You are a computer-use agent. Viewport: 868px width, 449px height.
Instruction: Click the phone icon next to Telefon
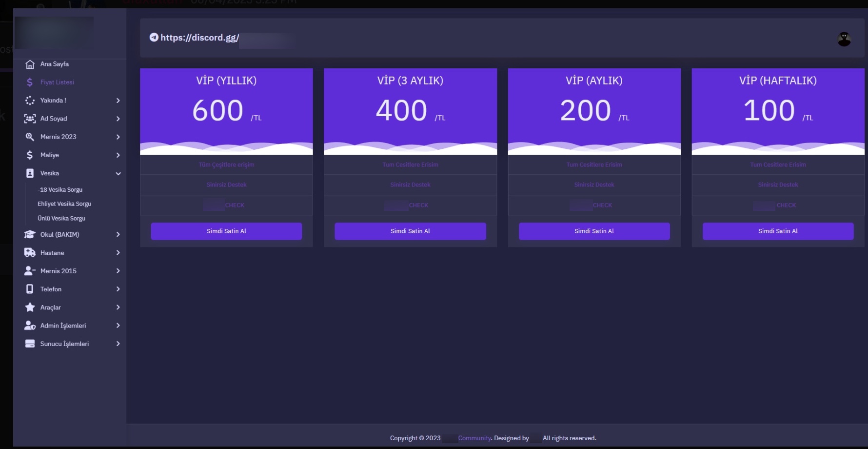[30, 289]
